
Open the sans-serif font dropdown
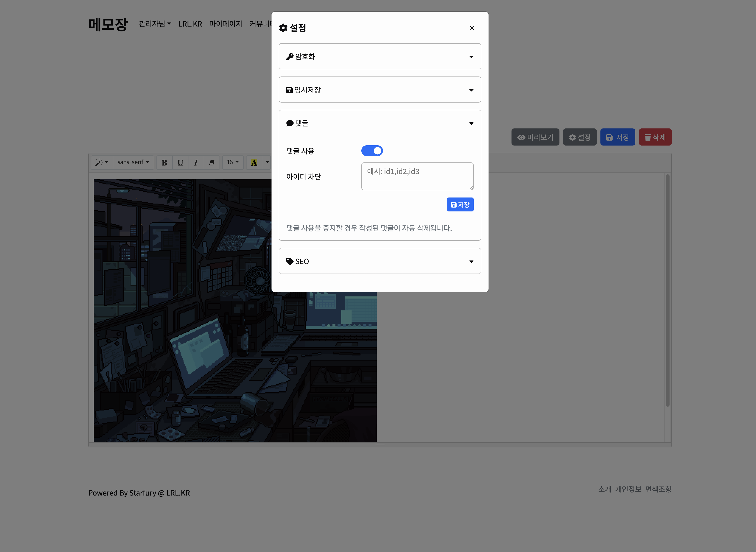pyautogui.click(x=133, y=162)
